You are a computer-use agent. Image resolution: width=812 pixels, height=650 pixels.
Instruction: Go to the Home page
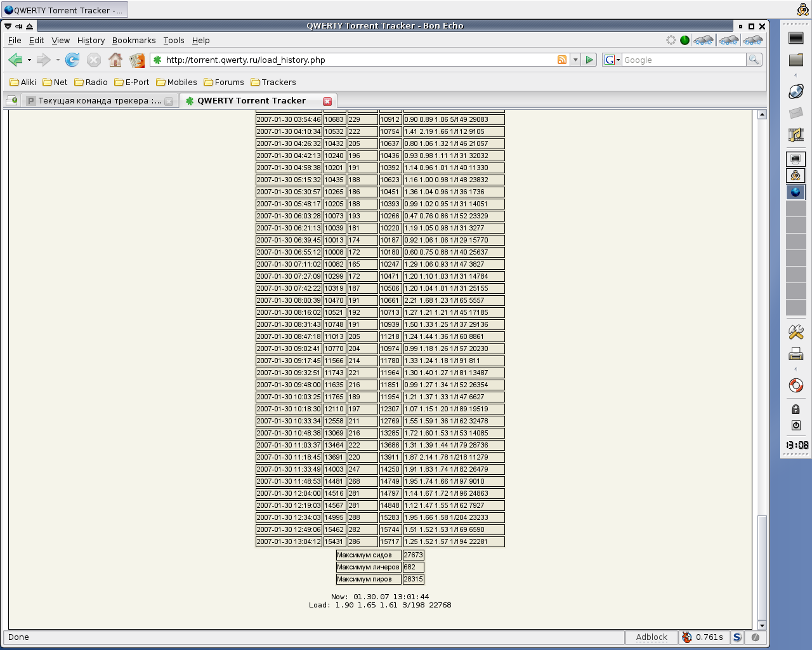(x=115, y=60)
